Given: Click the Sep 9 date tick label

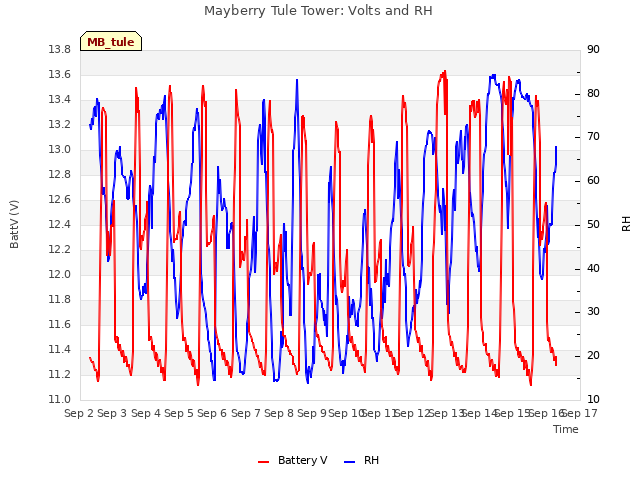Looking at the screenshot, I should (x=312, y=413).
